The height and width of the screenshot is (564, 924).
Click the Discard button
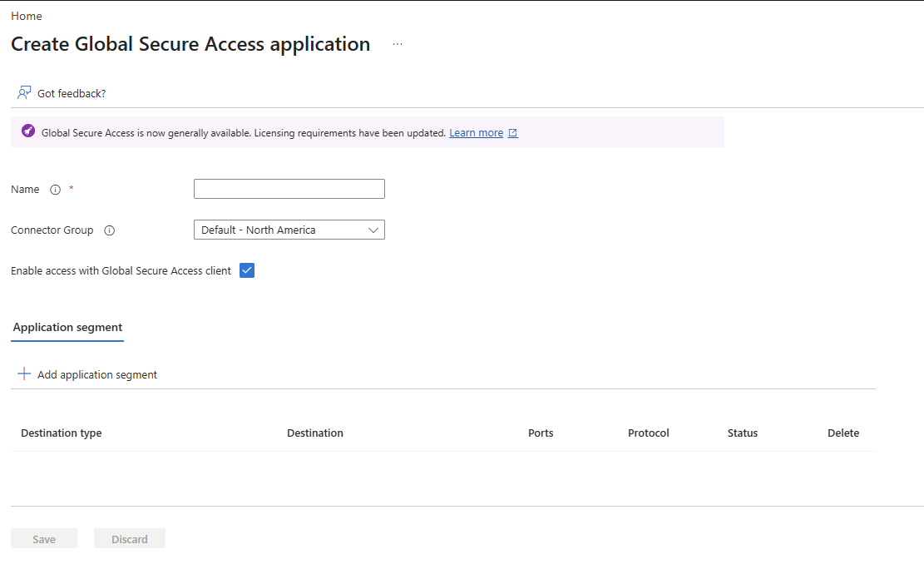(x=130, y=539)
